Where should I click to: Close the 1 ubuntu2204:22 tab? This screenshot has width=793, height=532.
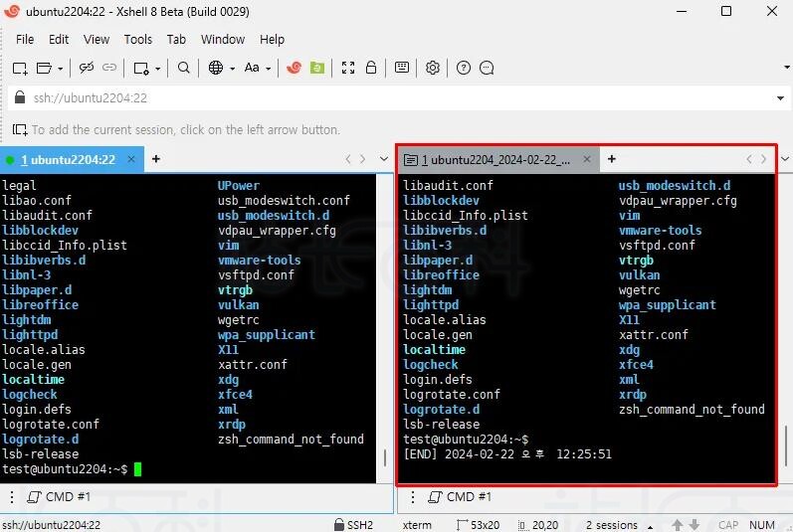(131, 159)
